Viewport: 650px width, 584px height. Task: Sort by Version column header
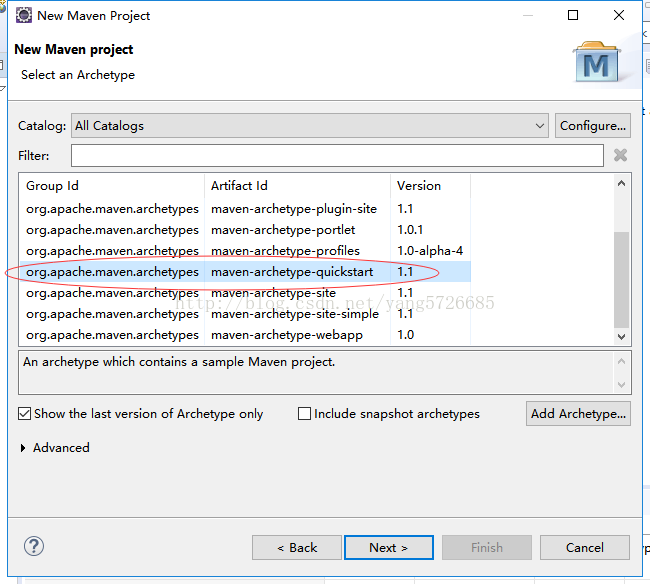431,186
